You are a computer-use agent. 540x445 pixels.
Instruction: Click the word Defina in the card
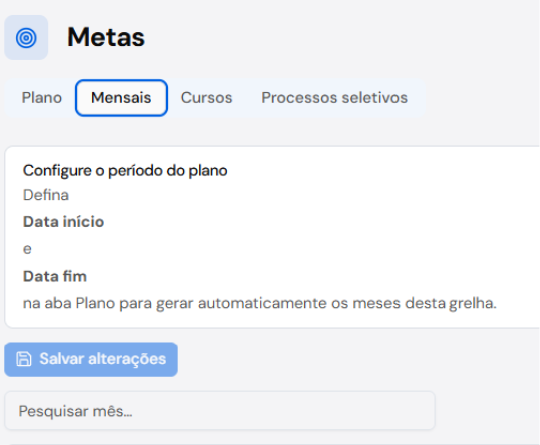pos(46,195)
